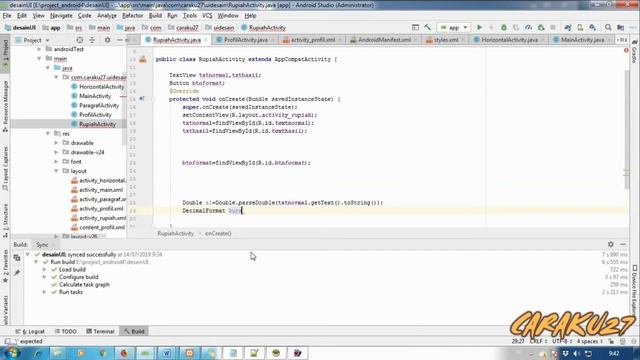Image resolution: width=640 pixels, height=360 pixels.
Task: Open the TODO tool window
Action: tap(65, 331)
